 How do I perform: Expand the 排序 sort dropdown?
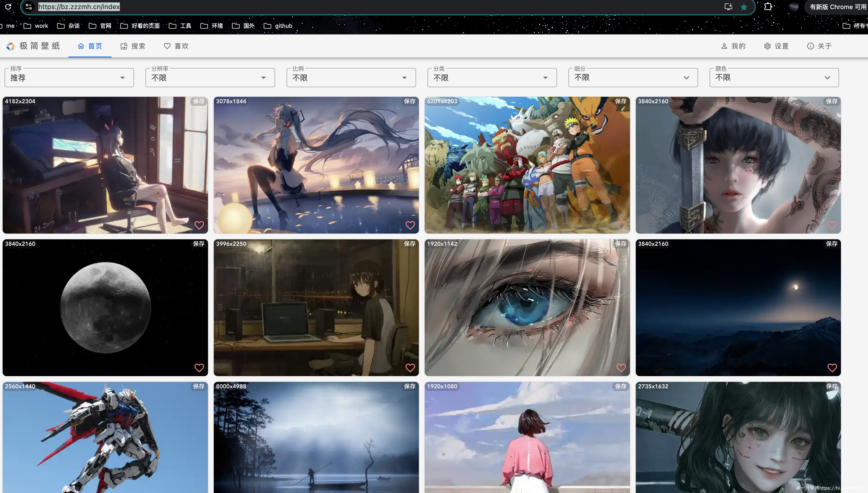[69, 78]
